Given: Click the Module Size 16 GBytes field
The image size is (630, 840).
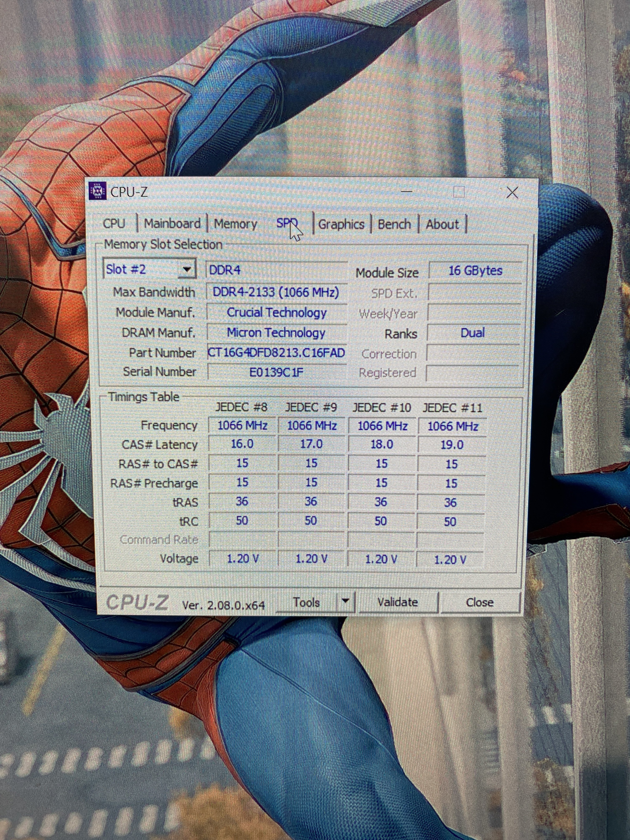Looking at the screenshot, I should coord(475,271).
